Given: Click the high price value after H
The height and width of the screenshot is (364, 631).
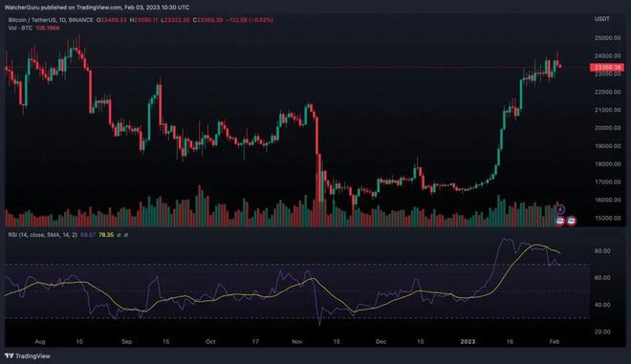Looking at the screenshot, I should click(145, 20).
